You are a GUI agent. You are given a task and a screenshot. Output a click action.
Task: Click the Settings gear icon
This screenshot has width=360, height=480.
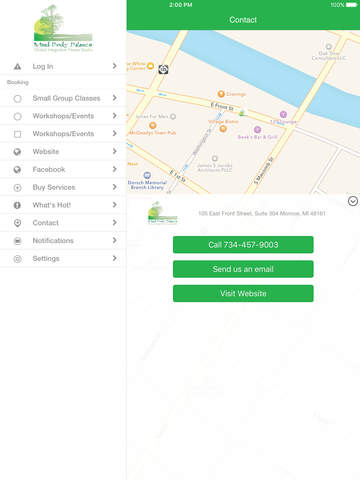click(x=17, y=259)
